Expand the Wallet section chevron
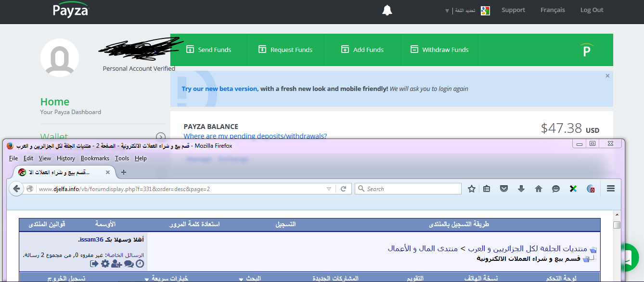 tap(161, 137)
